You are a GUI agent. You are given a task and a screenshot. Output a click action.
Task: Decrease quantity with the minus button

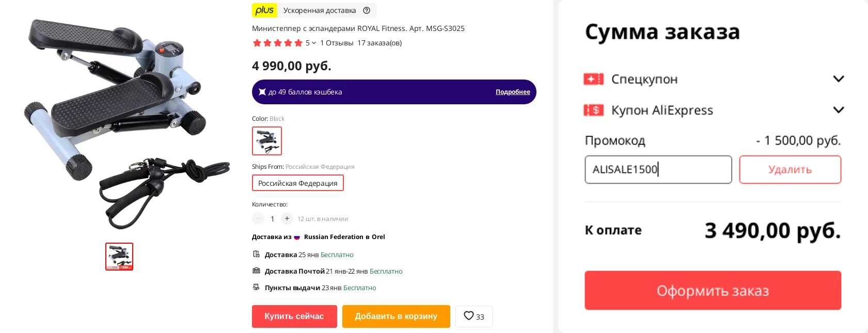[258, 218]
